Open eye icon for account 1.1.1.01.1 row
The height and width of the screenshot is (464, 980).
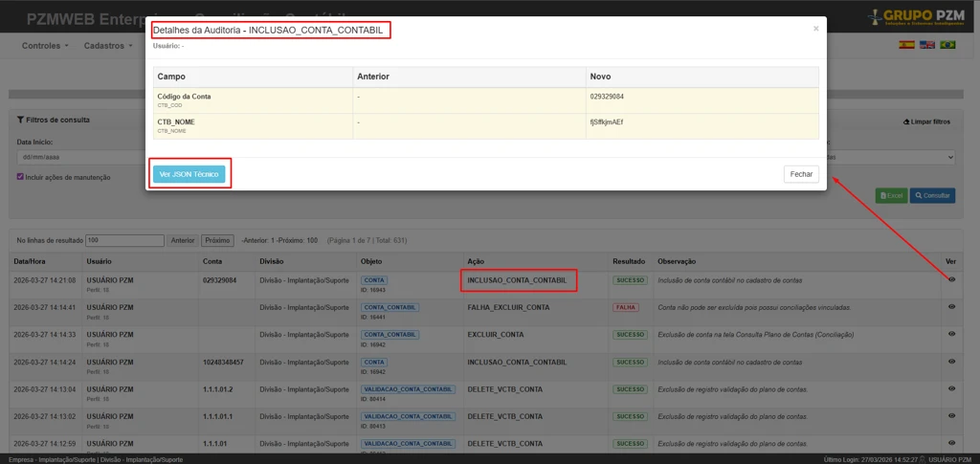(951, 416)
